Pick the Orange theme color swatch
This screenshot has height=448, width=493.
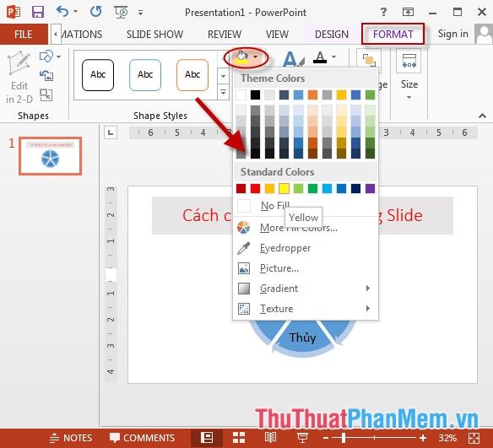click(312, 94)
